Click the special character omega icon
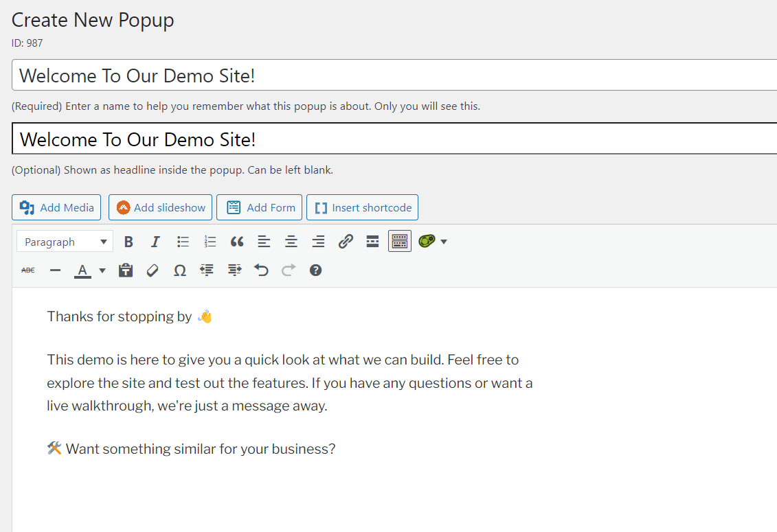The height and width of the screenshot is (532, 777). coord(180,270)
